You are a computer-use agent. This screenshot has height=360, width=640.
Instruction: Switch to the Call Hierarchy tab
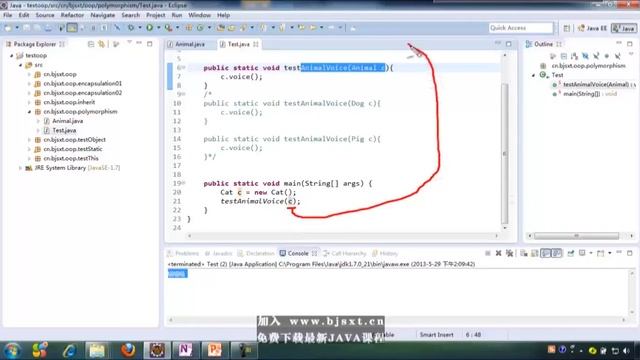pos(344,253)
